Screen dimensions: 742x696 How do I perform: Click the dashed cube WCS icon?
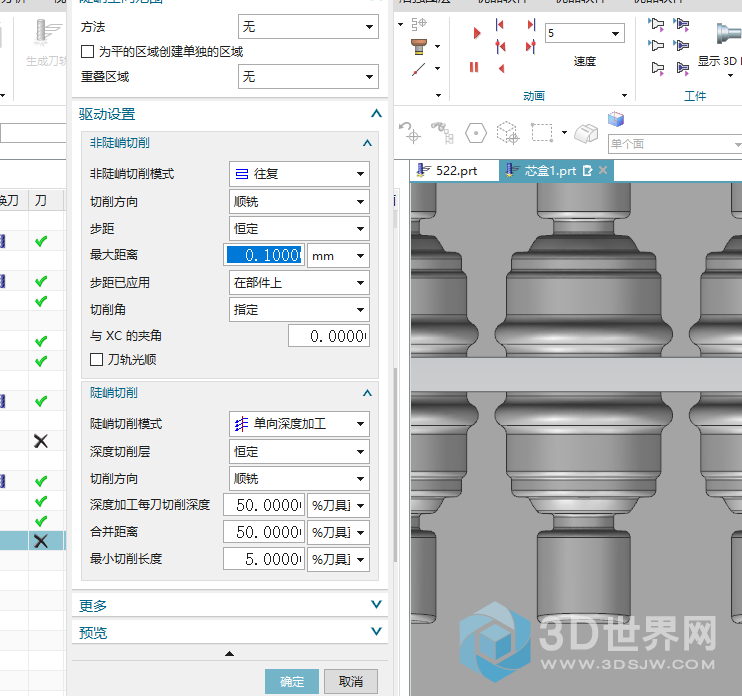tap(508, 133)
